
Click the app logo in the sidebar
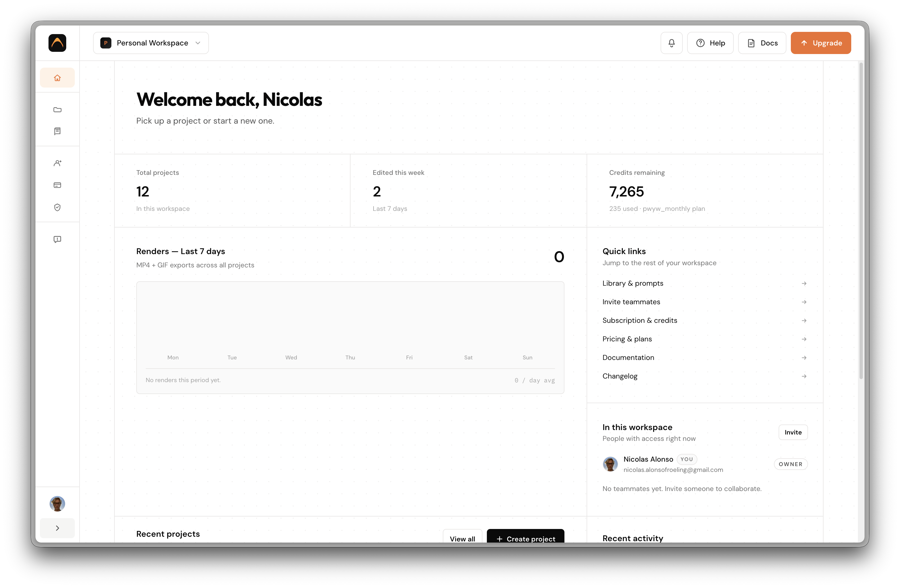(x=57, y=43)
